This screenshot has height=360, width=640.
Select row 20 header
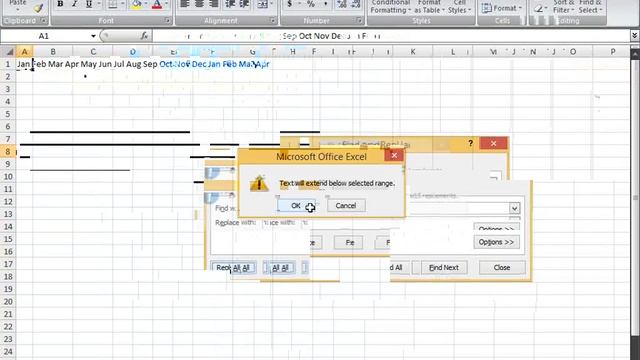point(8,302)
